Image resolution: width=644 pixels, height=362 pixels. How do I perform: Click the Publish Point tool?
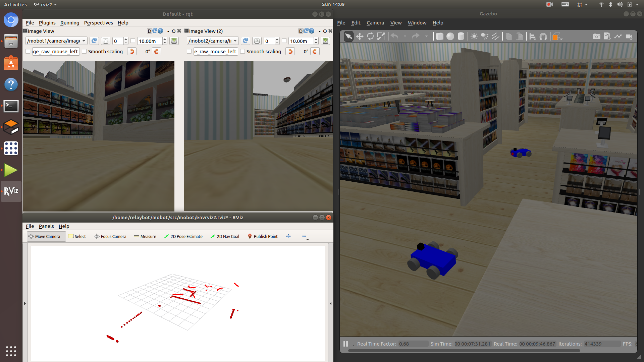262,236
